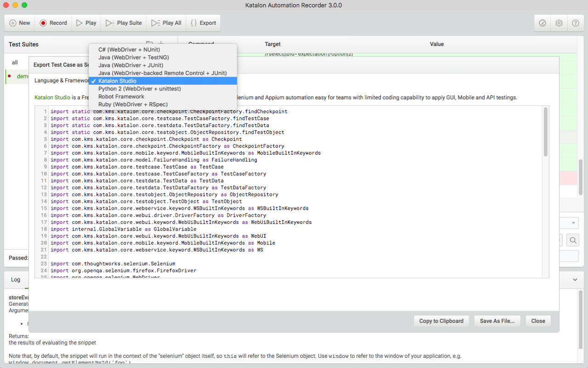Choose Java (WebDriver + TestNG) option
Image resolution: width=588 pixels, height=368 pixels.
[x=163, y=57]
